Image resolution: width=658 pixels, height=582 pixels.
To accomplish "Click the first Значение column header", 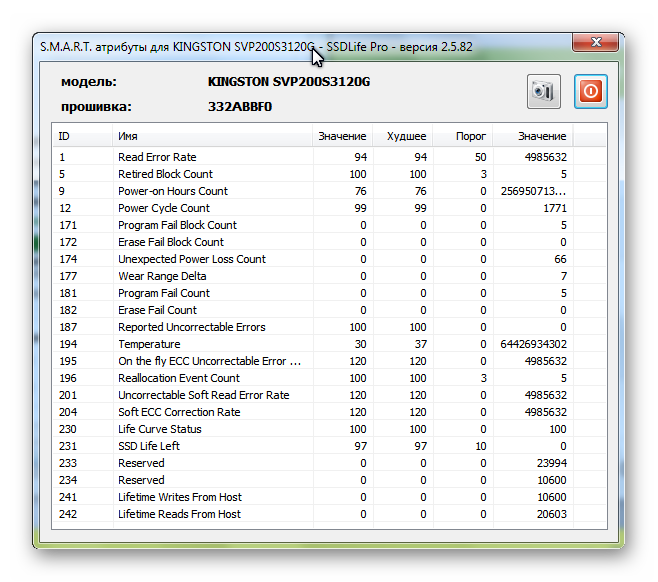I will point(342,136).
